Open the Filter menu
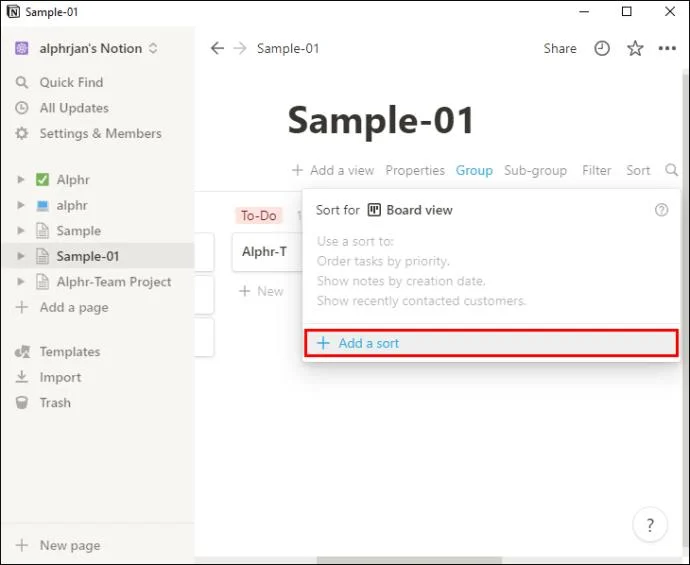Screen dimensions: 690x565 pyautogui.click(x=596, y=170)
